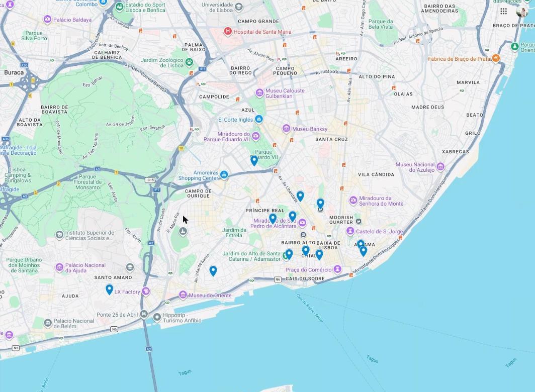Viewport: 535px width, 392px height.
Task: Click the Palácio Nacional de Belém icon
Action: pos(48,323)
